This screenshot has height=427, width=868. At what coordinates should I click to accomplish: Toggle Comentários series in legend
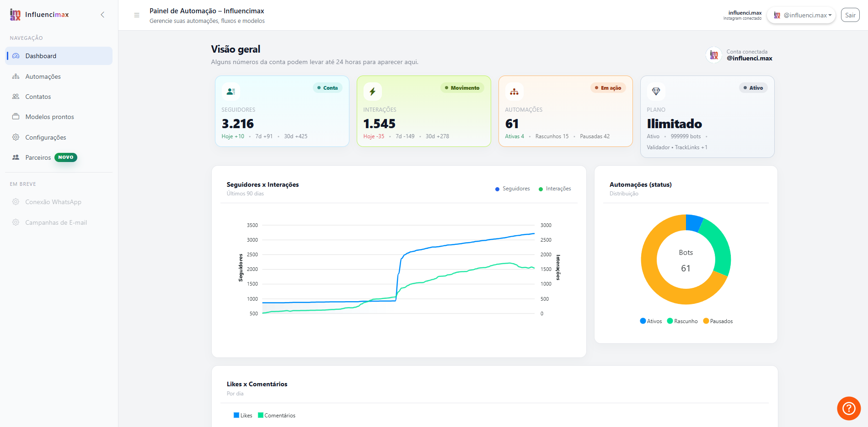point(277,416)
